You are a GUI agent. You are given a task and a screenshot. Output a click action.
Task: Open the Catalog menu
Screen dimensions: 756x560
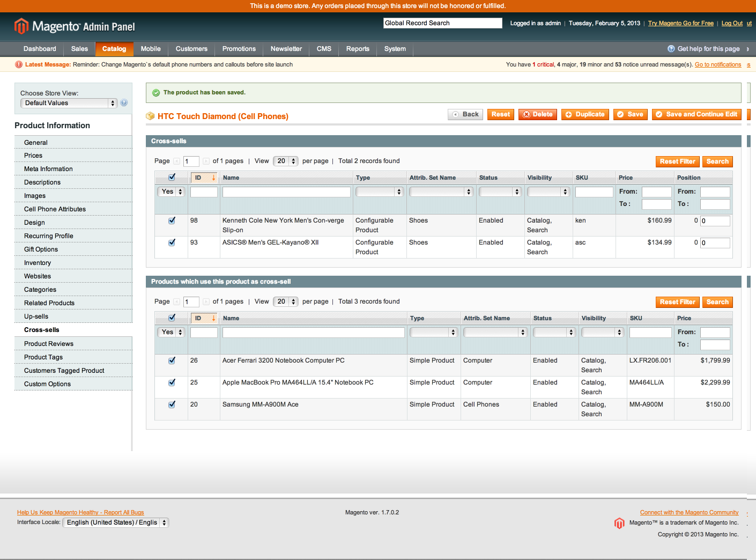click(114, 49)
